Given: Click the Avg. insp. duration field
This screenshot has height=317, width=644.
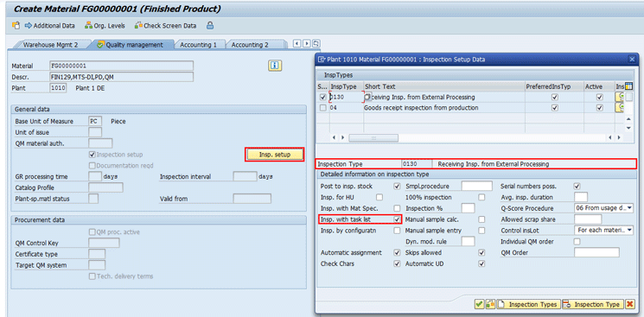Looking at the screenshot, I should pos(581,197).
